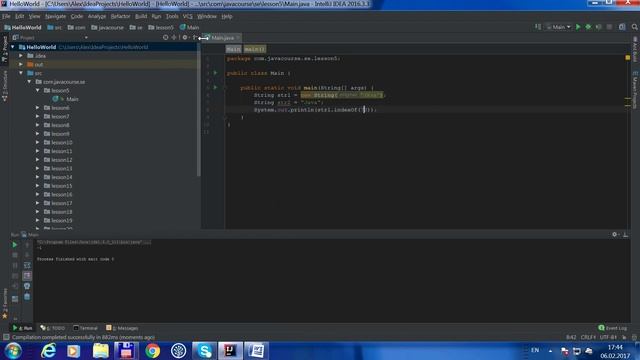Click the lesson5 breadcrumb in navigation bar

[161, 27]
